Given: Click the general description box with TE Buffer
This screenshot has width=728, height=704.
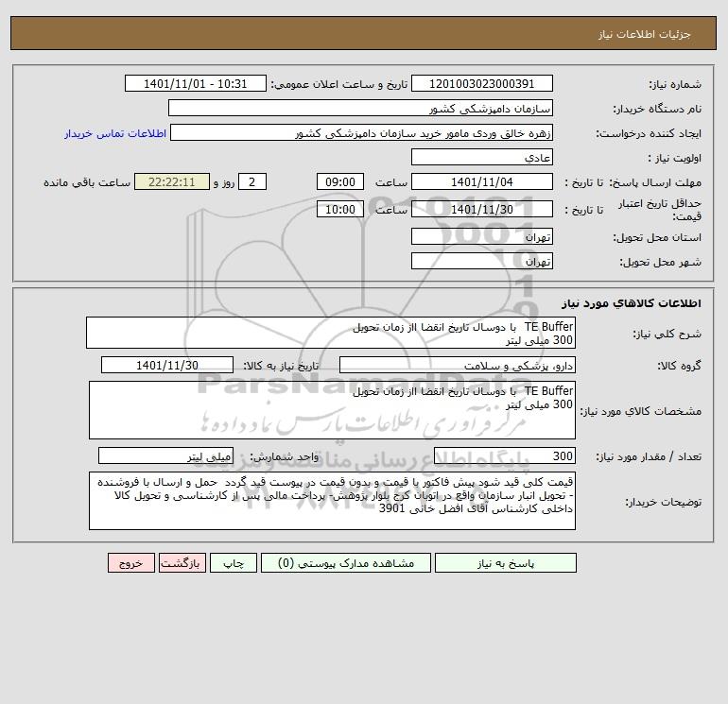Looking at the screenshot, I should pyautogui.click(x=331, y=333).
